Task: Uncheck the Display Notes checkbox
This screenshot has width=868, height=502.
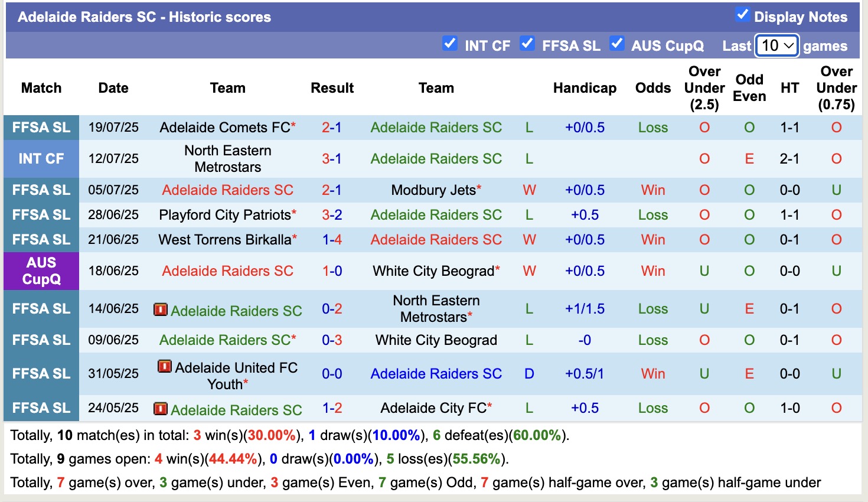Action: pos(743,16)
